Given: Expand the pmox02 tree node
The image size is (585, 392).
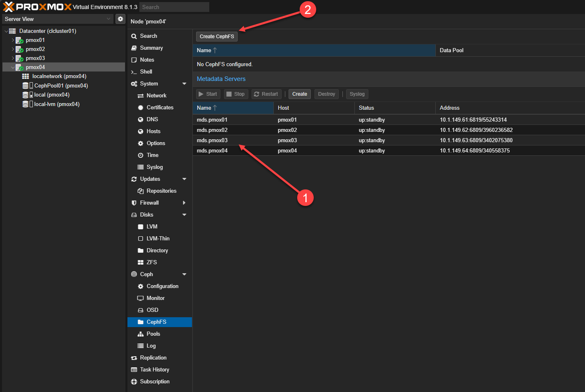Looking at the screenshot, I should (13, 49).
